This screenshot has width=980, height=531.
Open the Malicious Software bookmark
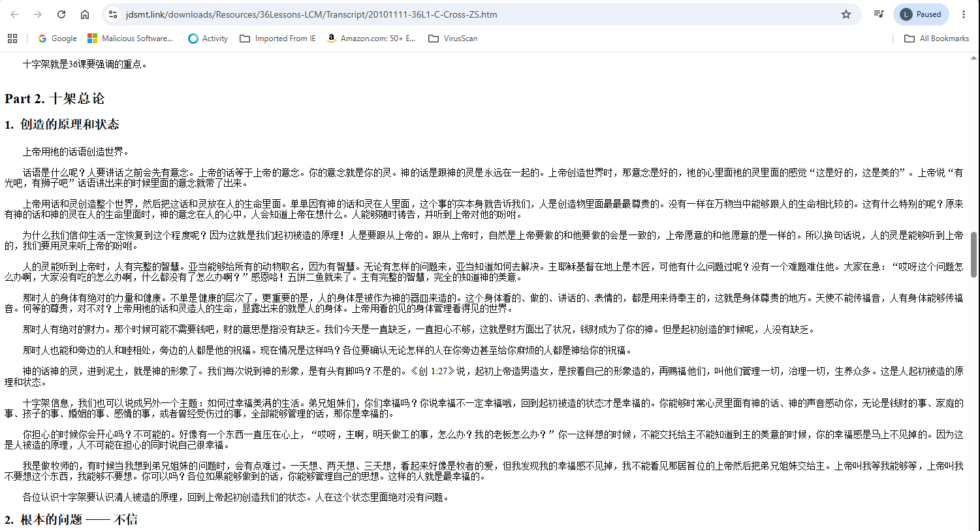point(131,39)
